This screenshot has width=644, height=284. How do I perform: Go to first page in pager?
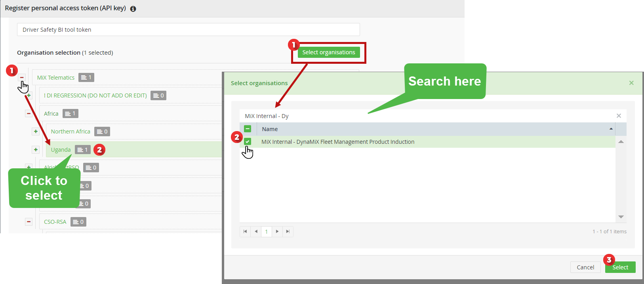[245, 231]
